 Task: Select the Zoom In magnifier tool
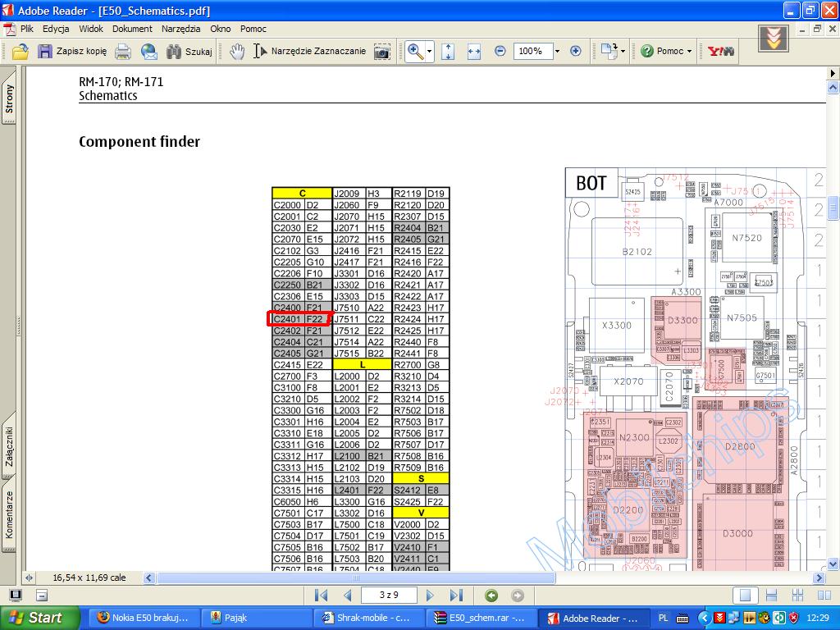coord(414,52)
